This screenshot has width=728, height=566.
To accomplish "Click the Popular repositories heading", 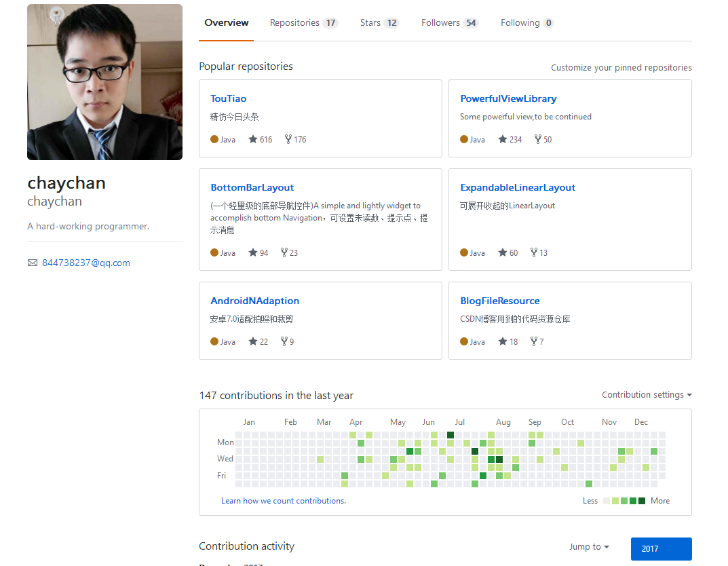I will point(246,67).
